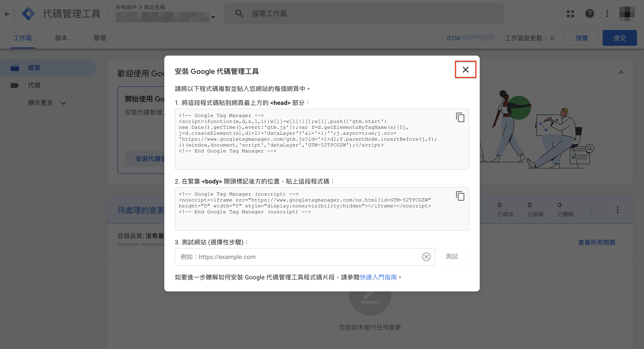Click the 搜尋工作區 search field
The width and height of the screenshot is (644, 349).
point(364,14)
